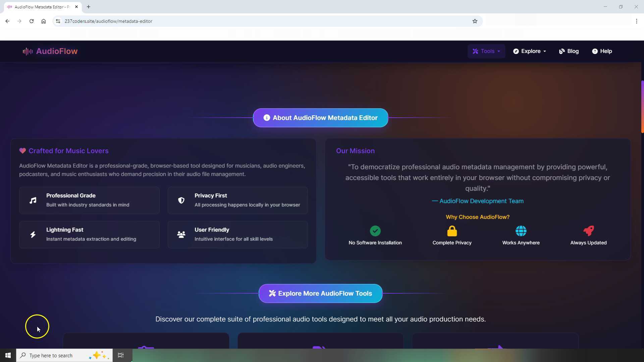Click the Privacy First shield icon
644x362 pixels.
(181, 200)
